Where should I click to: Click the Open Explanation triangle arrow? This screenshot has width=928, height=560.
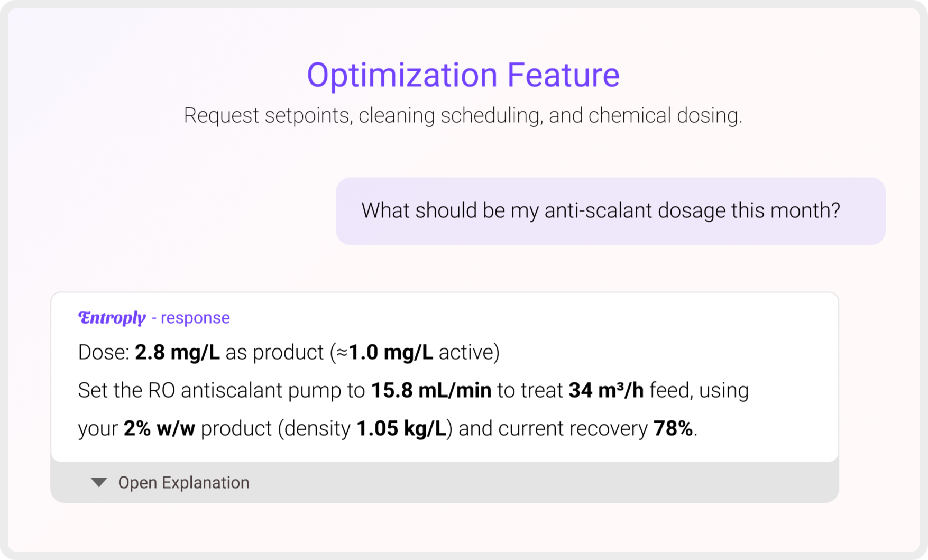pyautogui.click(x=99, y=482)
